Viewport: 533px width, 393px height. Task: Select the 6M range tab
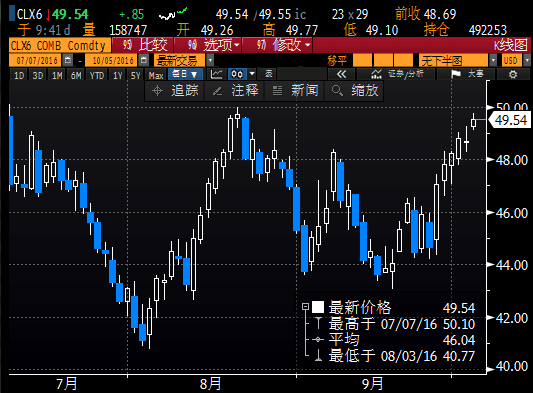coord(76,75)
